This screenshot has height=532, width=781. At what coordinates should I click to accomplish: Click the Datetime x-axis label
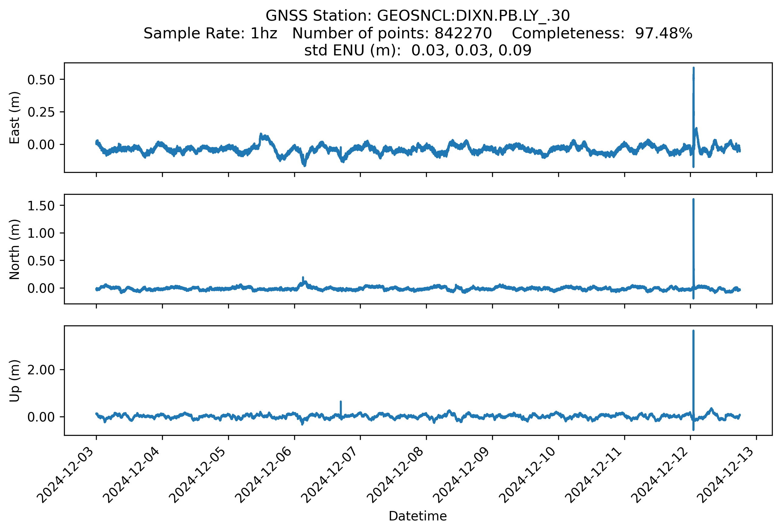tap(417, 516)
